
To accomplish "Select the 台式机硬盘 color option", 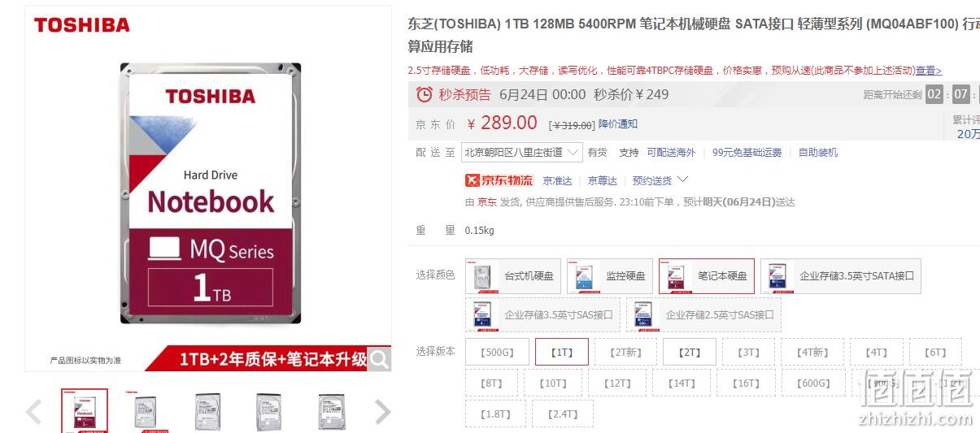I will click(513, 276).
